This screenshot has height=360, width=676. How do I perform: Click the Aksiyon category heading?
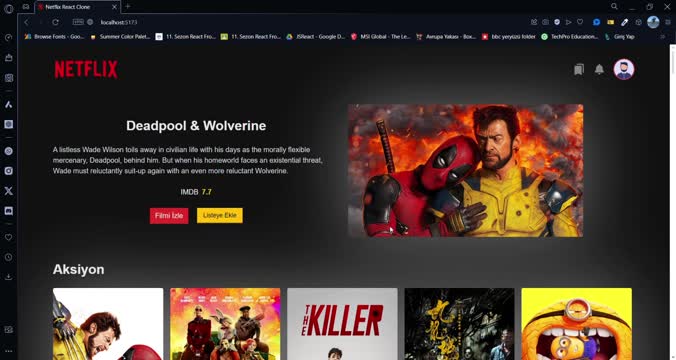pos(78,269)
